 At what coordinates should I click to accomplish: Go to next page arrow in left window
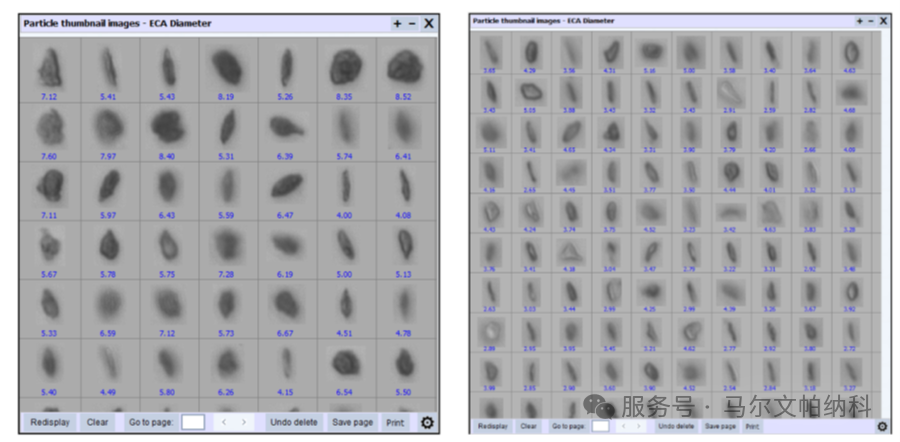244,422
